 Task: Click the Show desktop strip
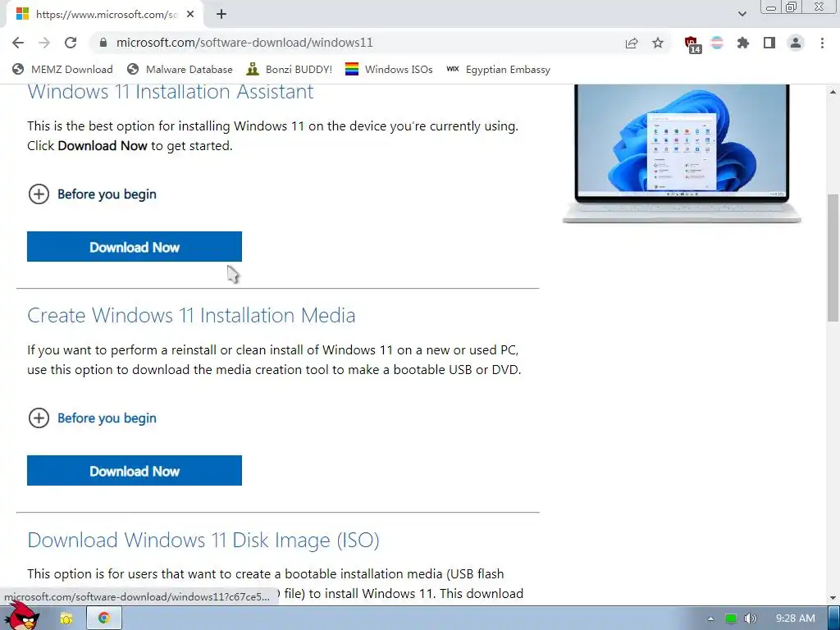click(833, 619)
